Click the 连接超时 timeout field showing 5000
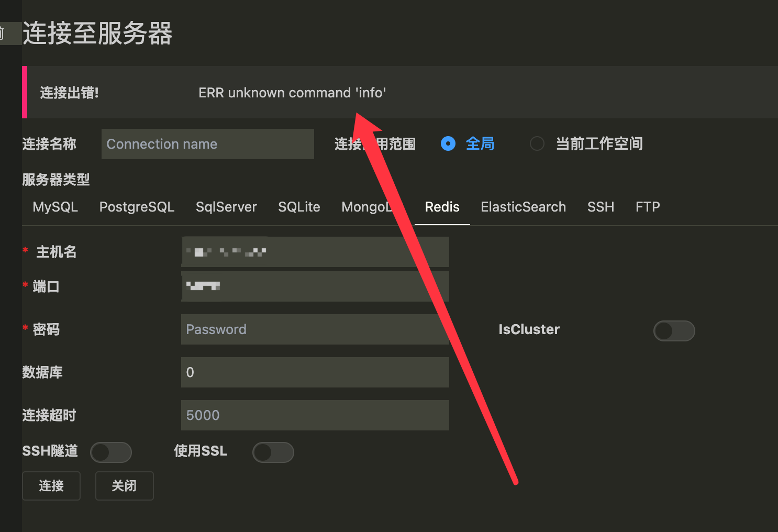The image size is (778, 532). coord(315,415)
